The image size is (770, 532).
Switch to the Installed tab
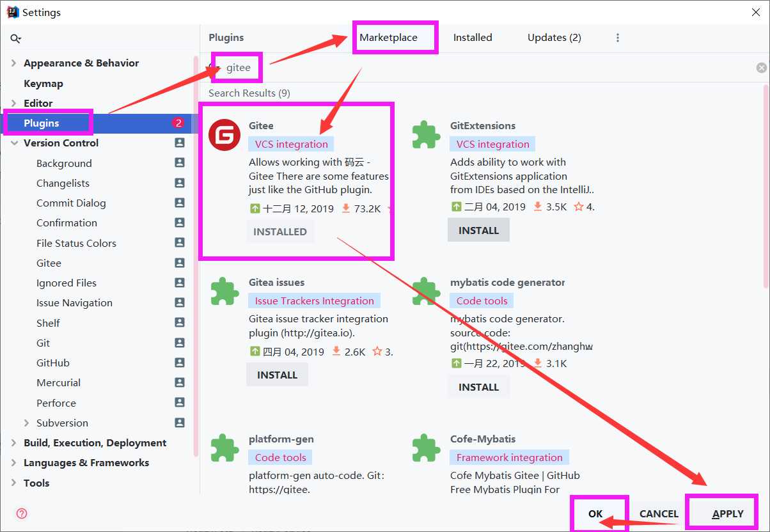[473, 38]
